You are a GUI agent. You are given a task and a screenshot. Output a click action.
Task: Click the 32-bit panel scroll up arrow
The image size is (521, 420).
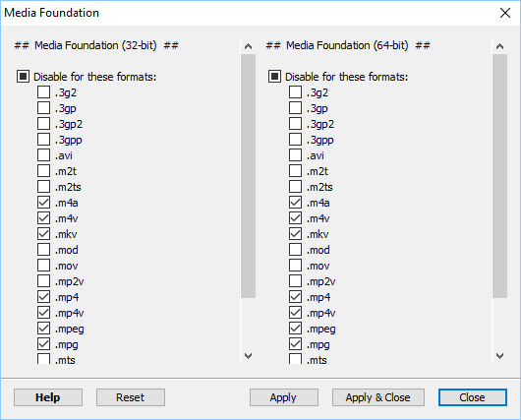point(248,46)
